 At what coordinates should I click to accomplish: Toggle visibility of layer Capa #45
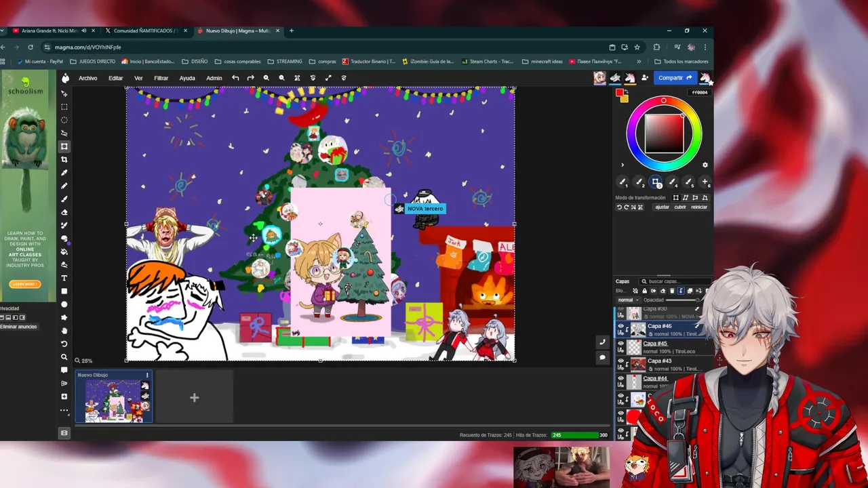[620, 344]
